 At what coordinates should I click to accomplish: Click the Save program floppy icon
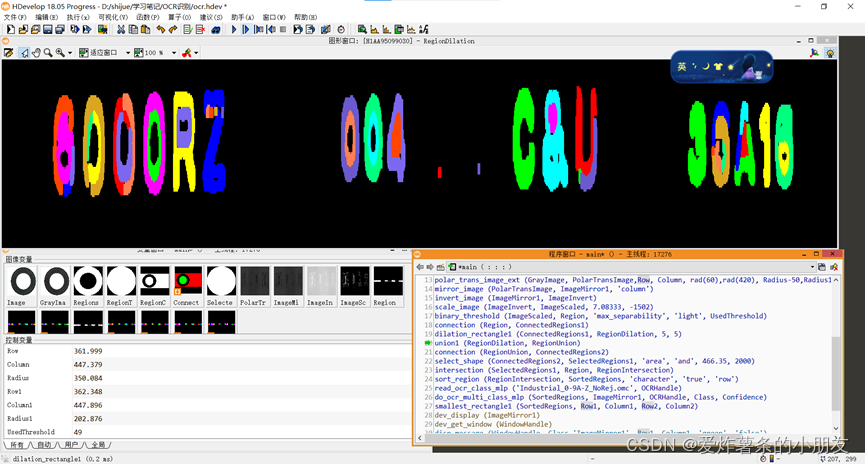[x=48, y=29]
